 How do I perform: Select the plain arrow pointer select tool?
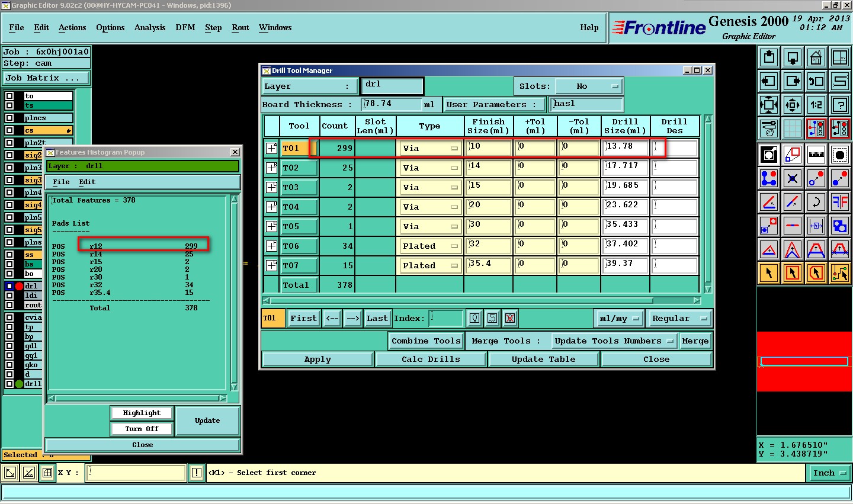[x=769, y=273]
